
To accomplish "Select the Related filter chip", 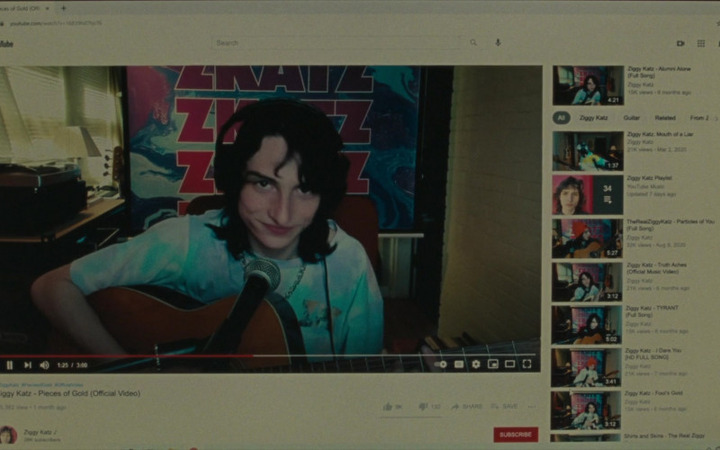I will click(x=665, y=118).
